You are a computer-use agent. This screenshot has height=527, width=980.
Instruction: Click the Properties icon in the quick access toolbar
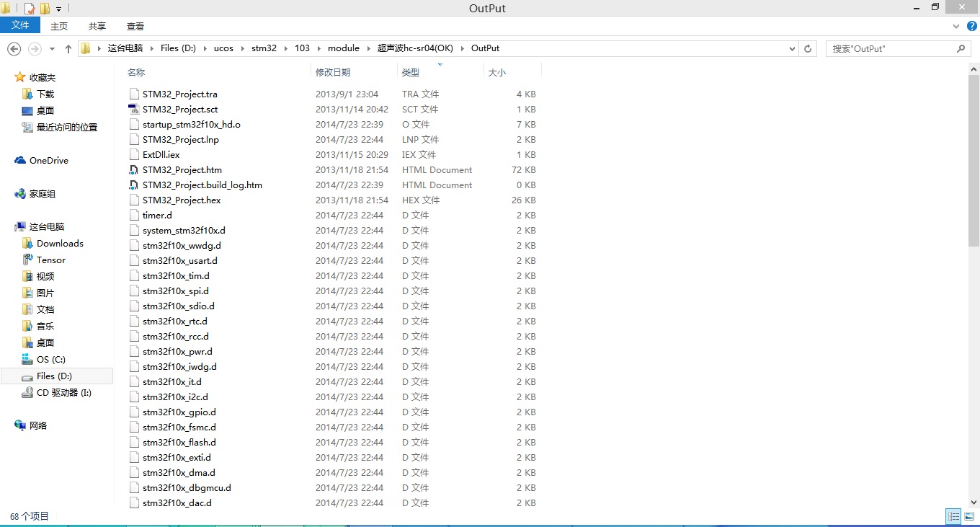point(30,9)
